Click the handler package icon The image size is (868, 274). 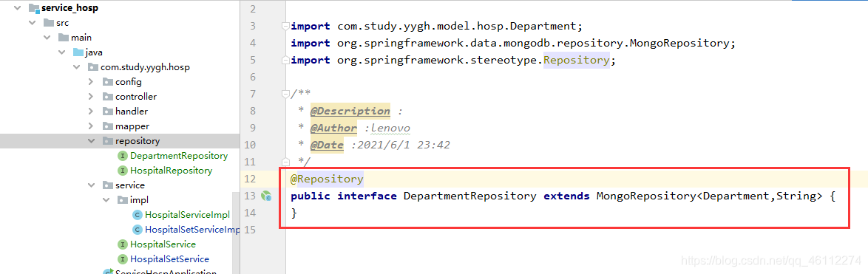tap(107, 111)
